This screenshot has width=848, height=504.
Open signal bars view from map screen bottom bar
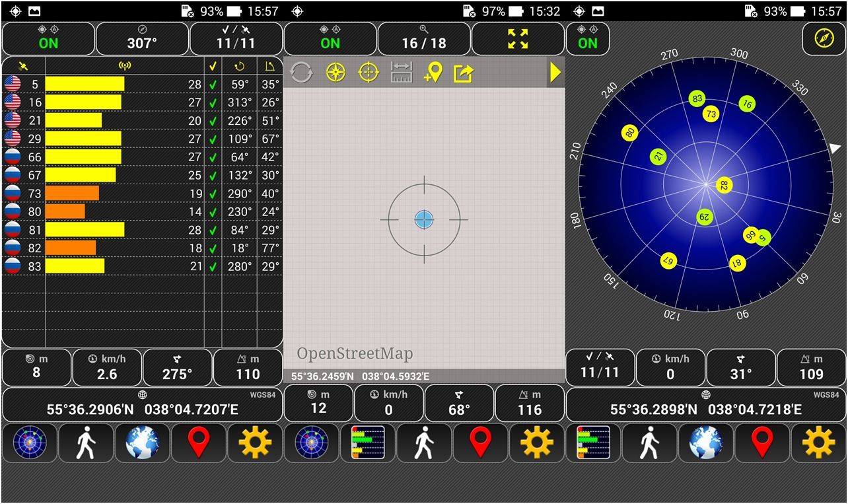point(367,443)
